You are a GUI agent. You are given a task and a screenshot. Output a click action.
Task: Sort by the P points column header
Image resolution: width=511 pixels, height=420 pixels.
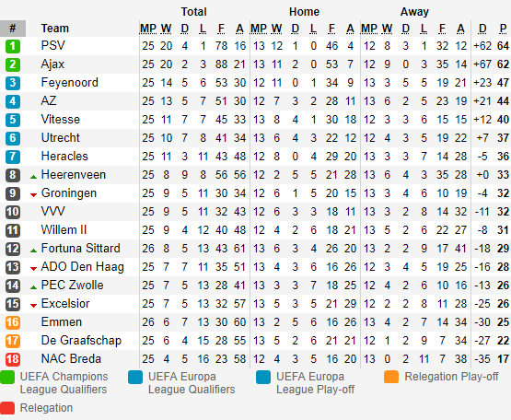pos(503,29)
